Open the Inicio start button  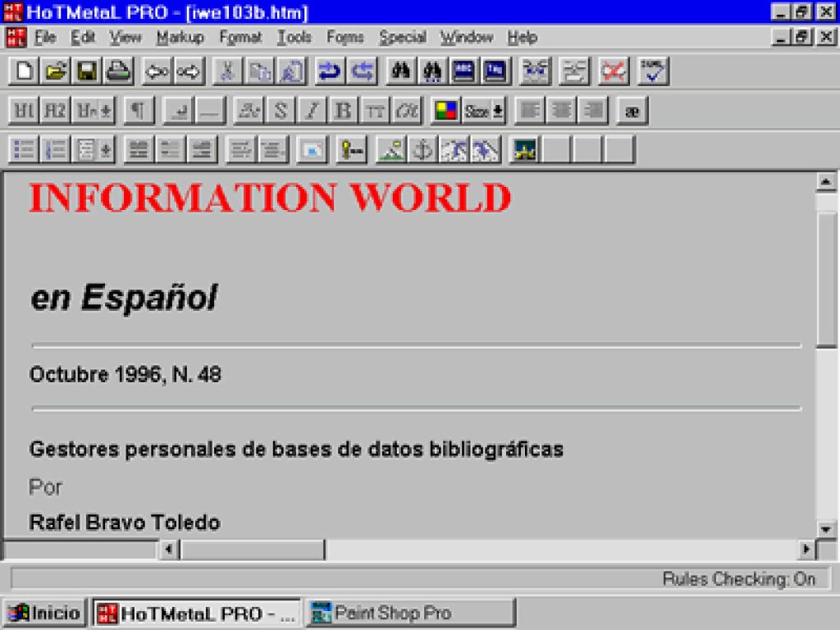click(x=44, y=613)
